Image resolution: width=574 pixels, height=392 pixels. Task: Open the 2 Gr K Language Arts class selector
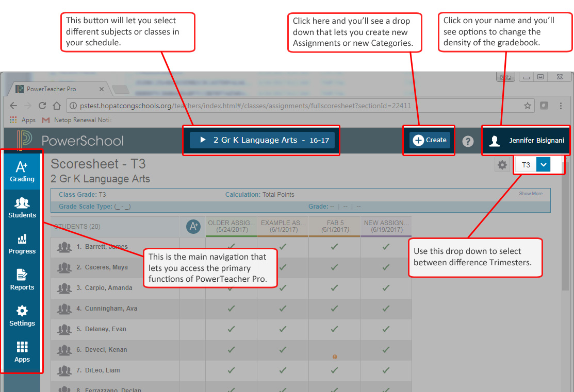262,140
